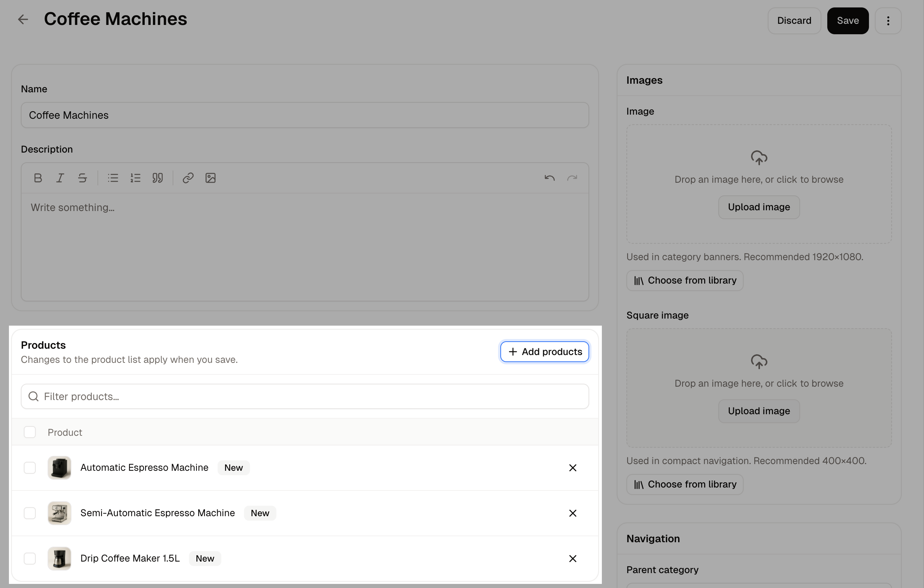Upload image for the Square image

[x=758, y=411]
